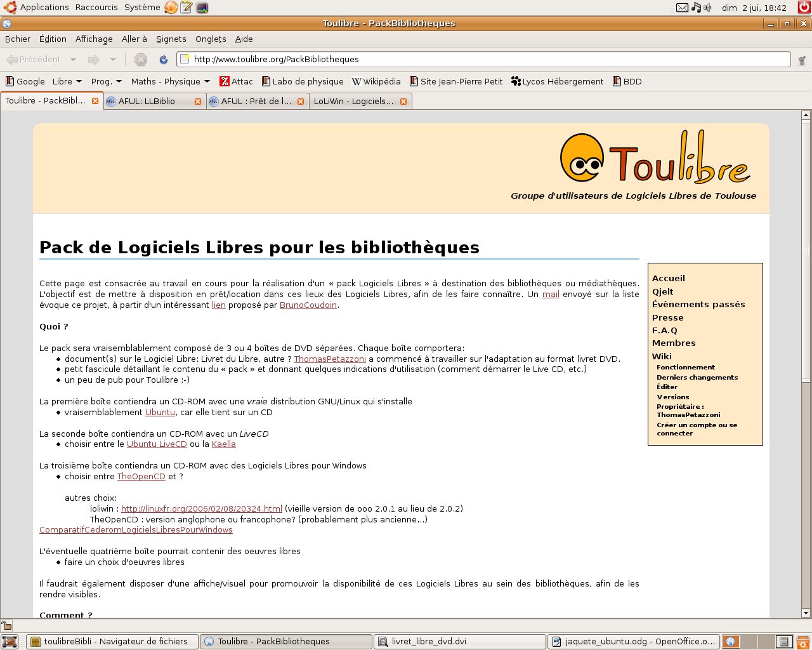Click the security lock icon in status bar
Screen dimensions: 812x650
[x=7, y=625]
